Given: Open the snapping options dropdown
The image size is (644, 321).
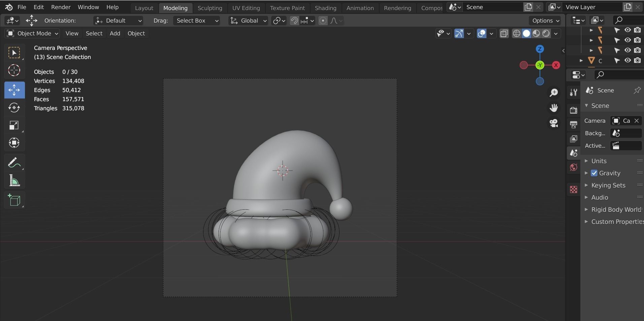Looking at the screenshot, I should (308, 21).
